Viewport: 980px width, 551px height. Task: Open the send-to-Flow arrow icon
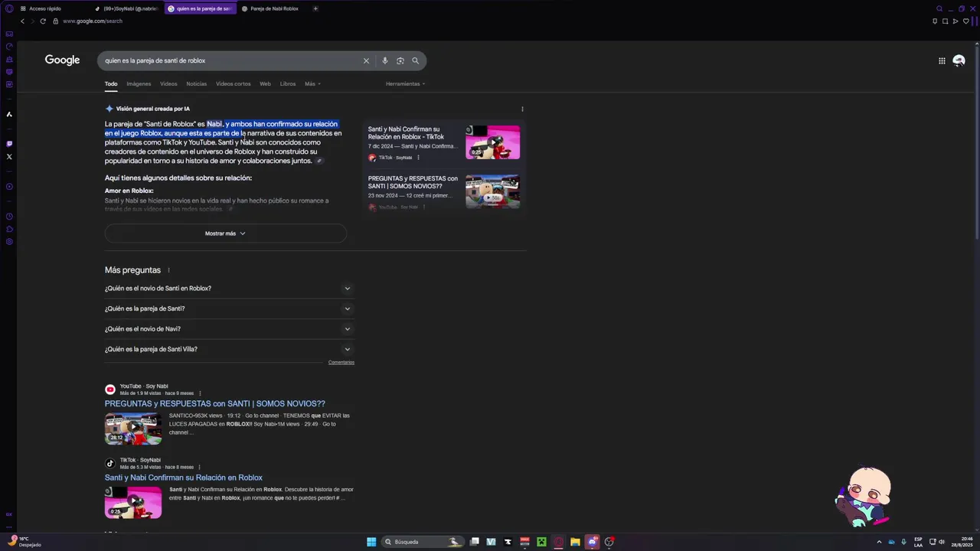click(955, 21)
